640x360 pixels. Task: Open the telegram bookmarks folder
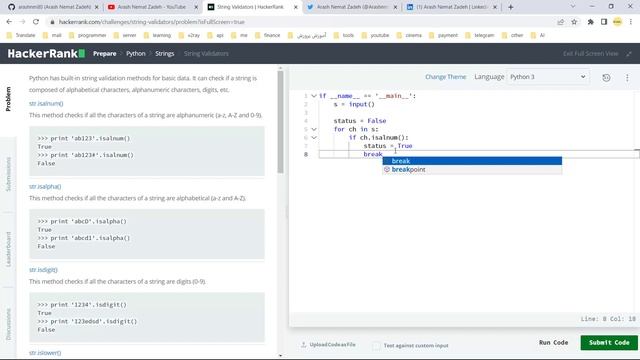click(x=480, y=36)
